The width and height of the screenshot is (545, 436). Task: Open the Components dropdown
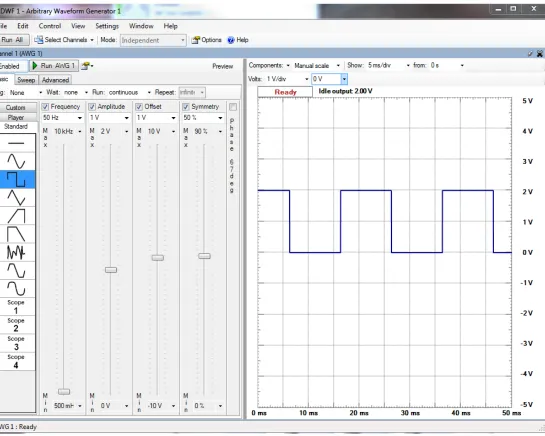coord(269,65)
